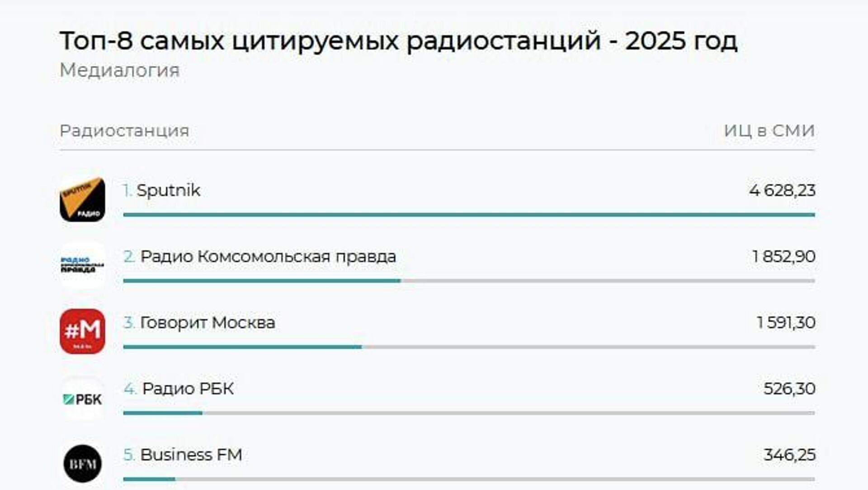Click the Радиостанция column header

pyautogui.click(x=124, y=131)
